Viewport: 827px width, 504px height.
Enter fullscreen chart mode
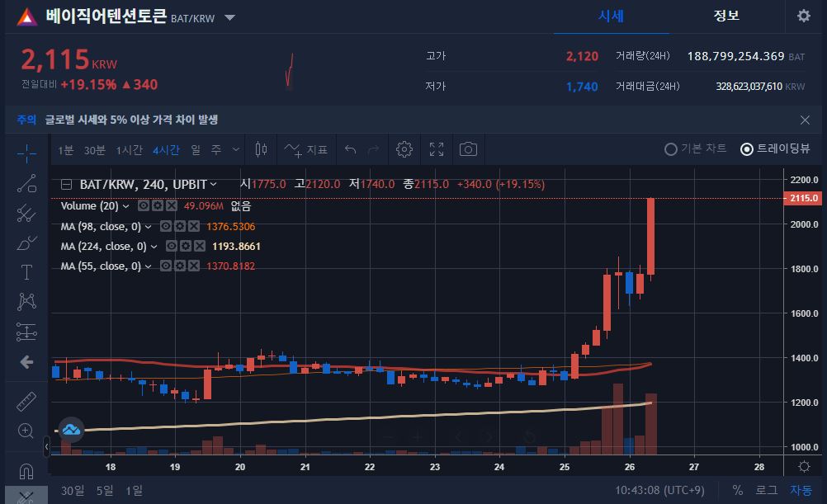tap(436, 150)
